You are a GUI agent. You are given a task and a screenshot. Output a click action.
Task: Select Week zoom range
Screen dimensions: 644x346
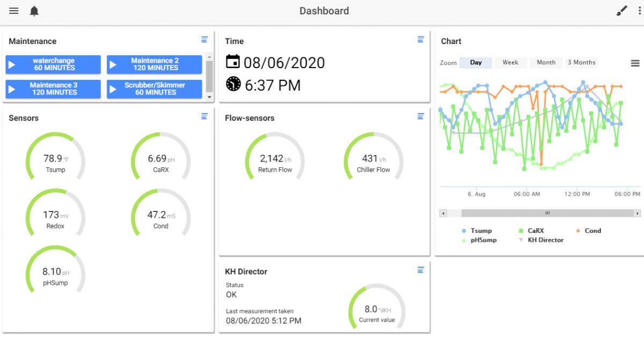tap(510, 62)
